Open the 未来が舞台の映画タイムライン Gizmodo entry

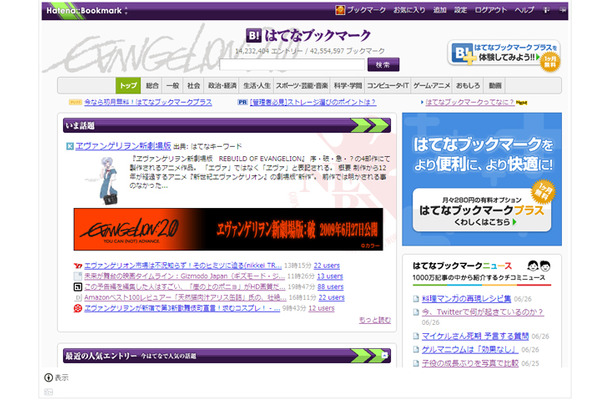184,276
